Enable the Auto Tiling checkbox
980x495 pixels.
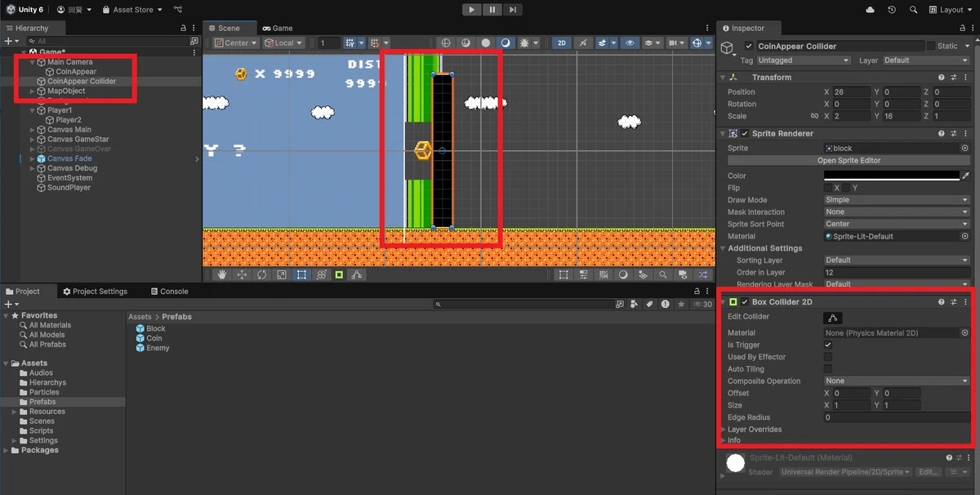(x=828, y=369)
